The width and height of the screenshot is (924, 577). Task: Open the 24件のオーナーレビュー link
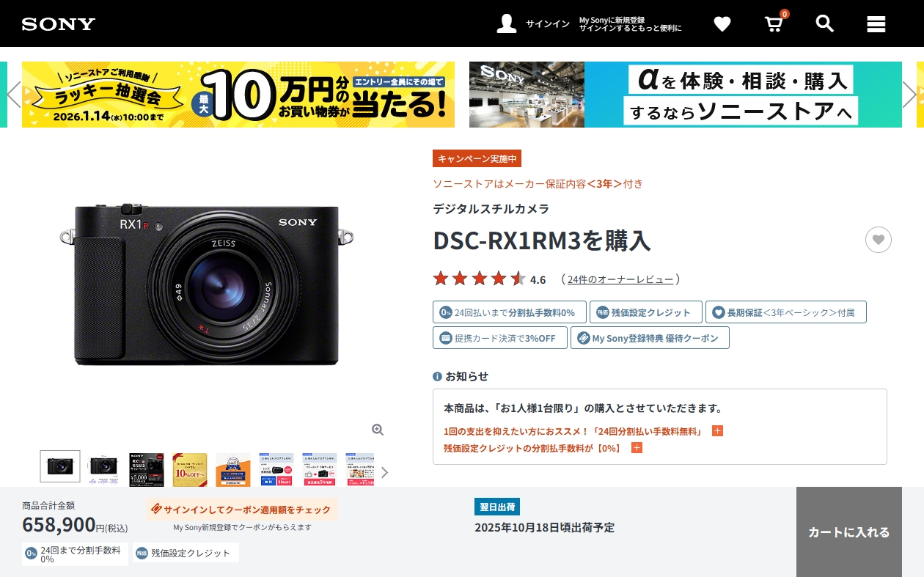pos(620,279)
